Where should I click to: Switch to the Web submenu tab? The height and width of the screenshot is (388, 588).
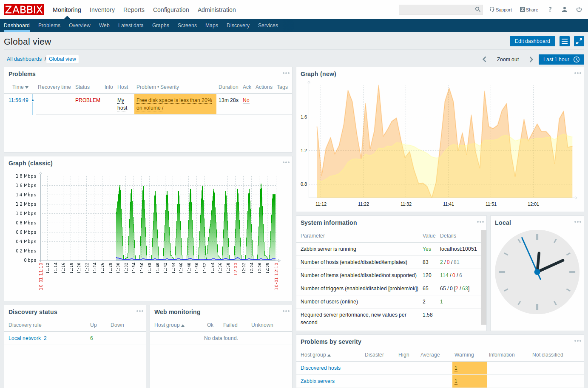104,25
